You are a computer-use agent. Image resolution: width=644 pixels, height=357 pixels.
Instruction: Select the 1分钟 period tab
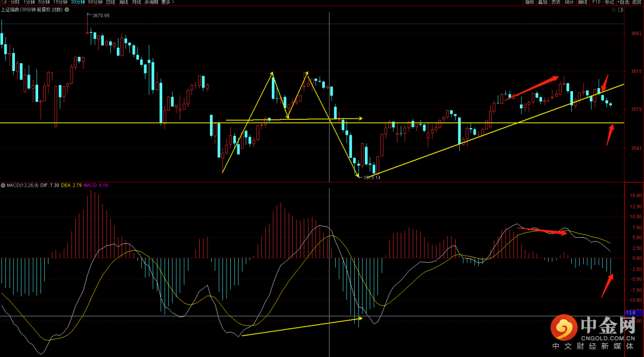(x=30, y=2)
